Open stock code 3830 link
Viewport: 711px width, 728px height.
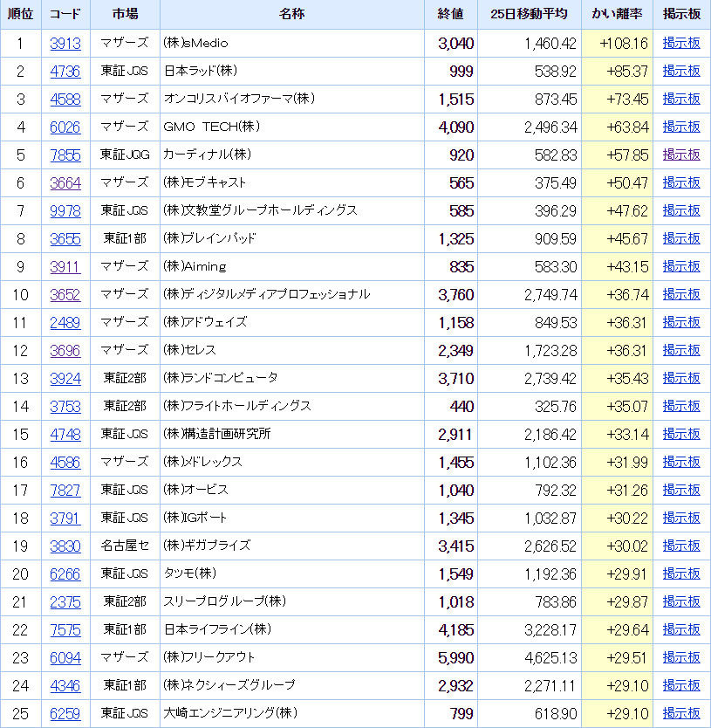[65, 546]
